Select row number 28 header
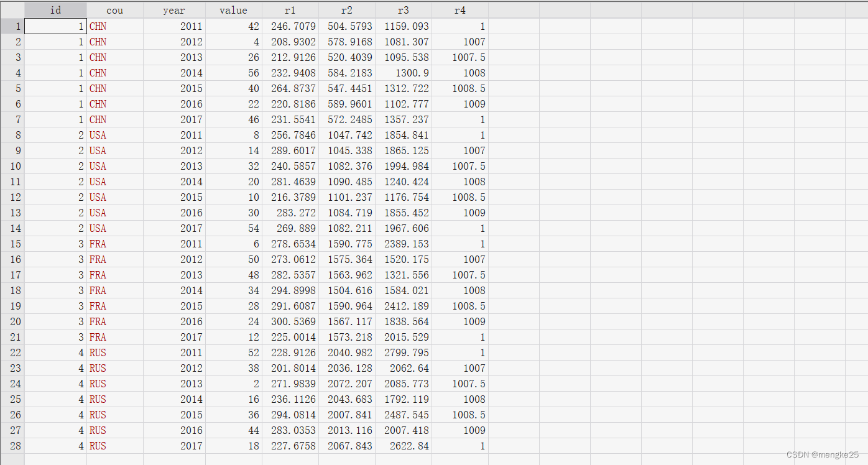Image resolution: width=868 pixels, height=465 pixels. pyautogui.click(x=12, y=446)
